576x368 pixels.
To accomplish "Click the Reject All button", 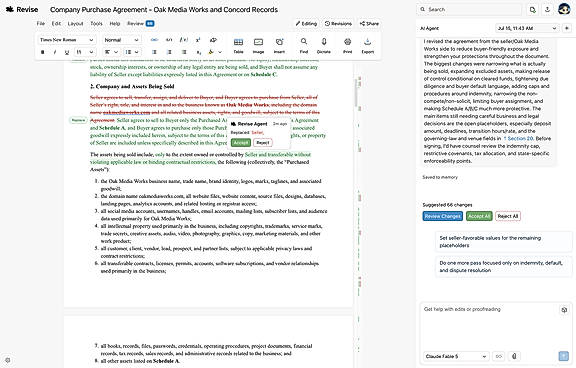I will [x=508, y=216].
